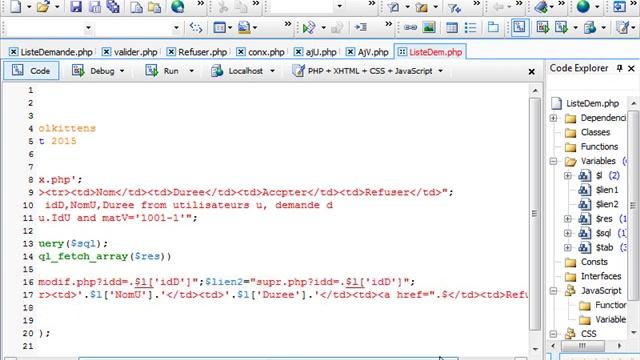This screenshot has height=360, width=640.
Task: Click the blue window arrow icon at top right
Action: [x=620, y=7]
